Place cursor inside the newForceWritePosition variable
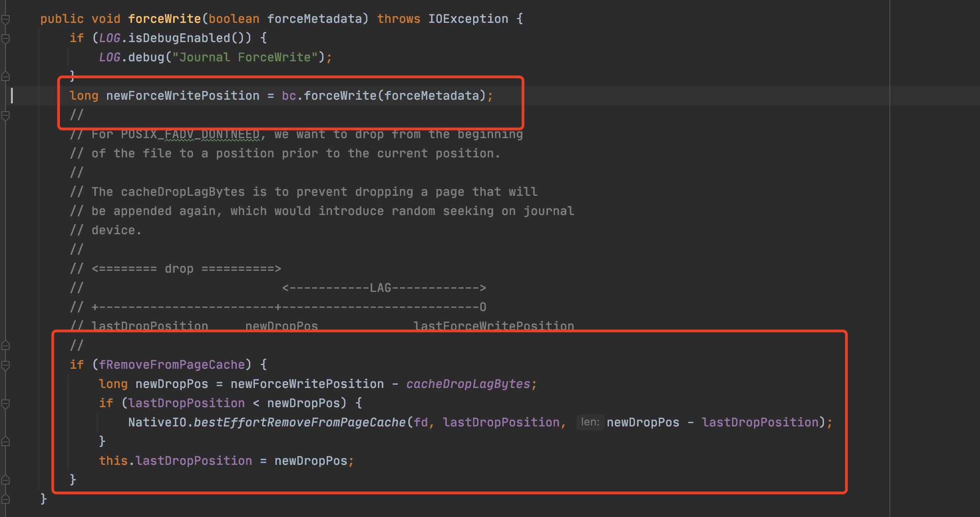The height and width of the screenshot is (517, 980). pos(182,95)
